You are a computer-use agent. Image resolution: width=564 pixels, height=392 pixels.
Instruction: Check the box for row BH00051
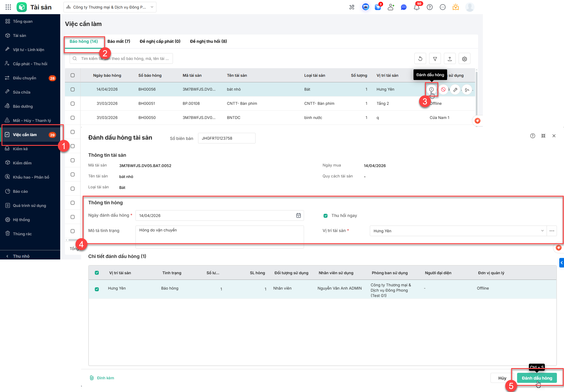(x=73, y=104)
